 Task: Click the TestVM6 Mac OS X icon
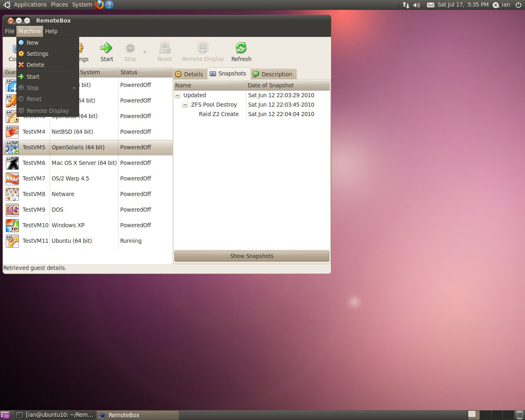[12, 163]
